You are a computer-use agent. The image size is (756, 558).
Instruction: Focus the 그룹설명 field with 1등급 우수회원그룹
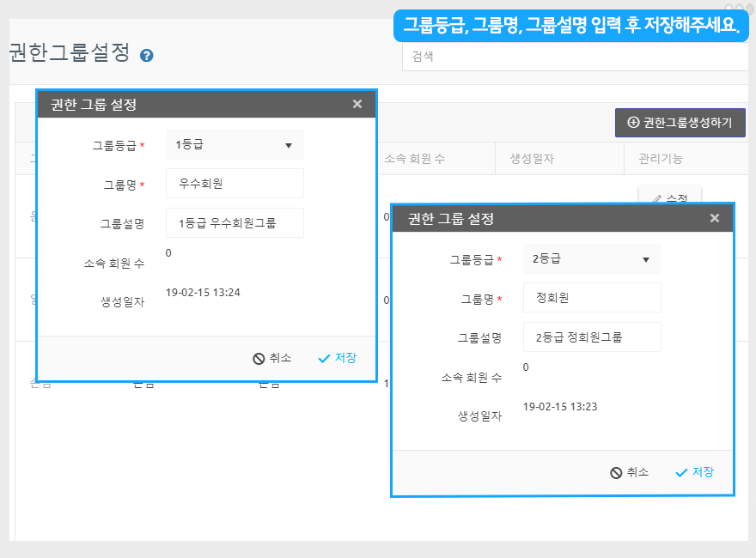point(235,223)
